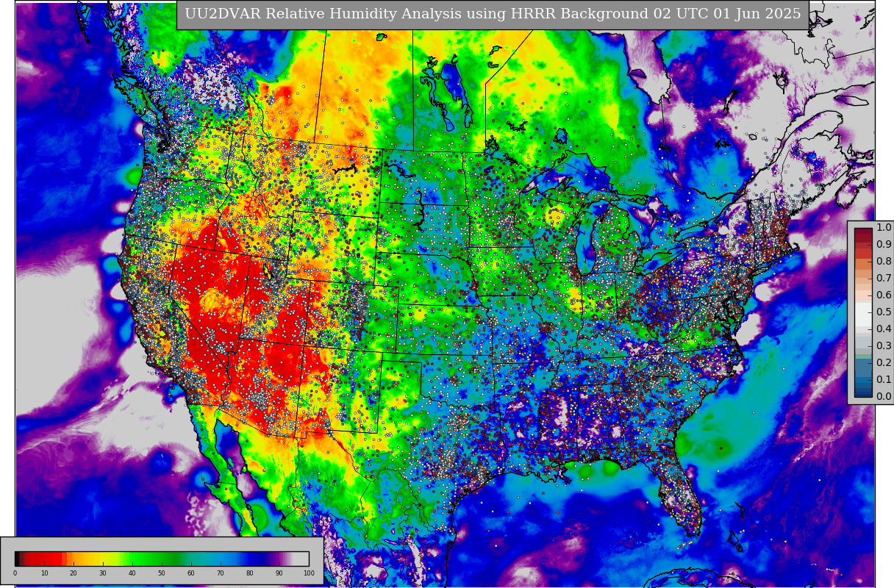Image resolution: width=894 pixels, height=588 pixels.
Task: Click the 1.0 label on right colorbar
Action: [884, 227]
